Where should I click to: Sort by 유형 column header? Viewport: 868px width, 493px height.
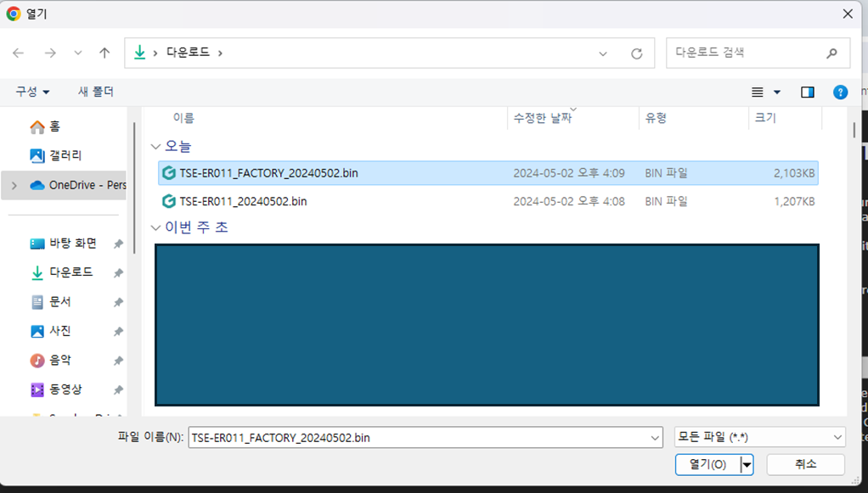(x=656, y=118)
